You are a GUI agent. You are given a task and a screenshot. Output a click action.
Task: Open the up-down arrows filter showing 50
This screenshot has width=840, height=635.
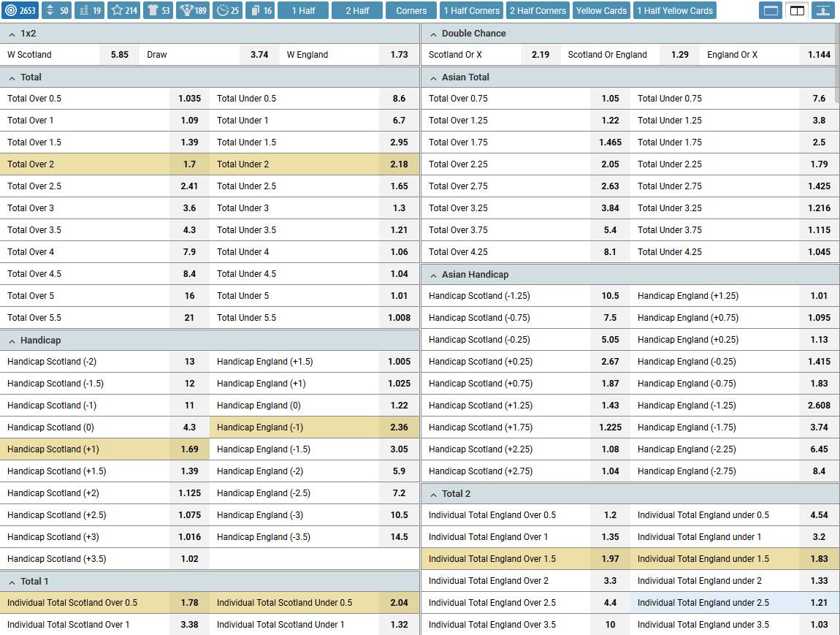point(57,10)
